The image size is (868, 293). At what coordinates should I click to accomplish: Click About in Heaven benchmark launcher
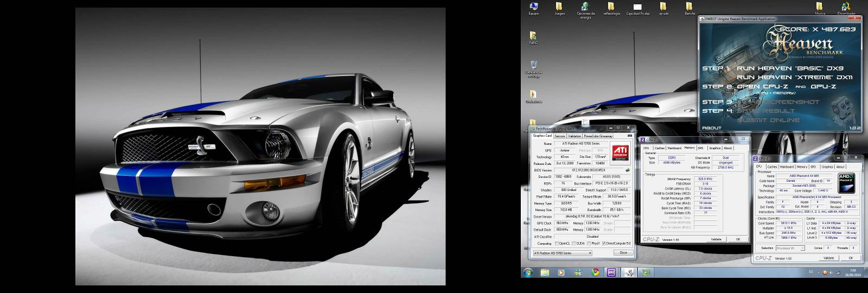pos(712,128)
